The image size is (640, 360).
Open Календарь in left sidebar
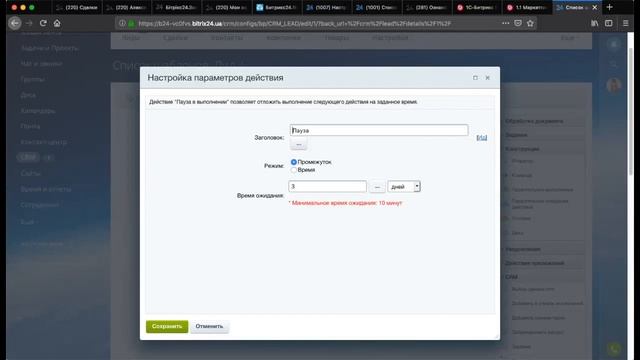coord(38,111)
